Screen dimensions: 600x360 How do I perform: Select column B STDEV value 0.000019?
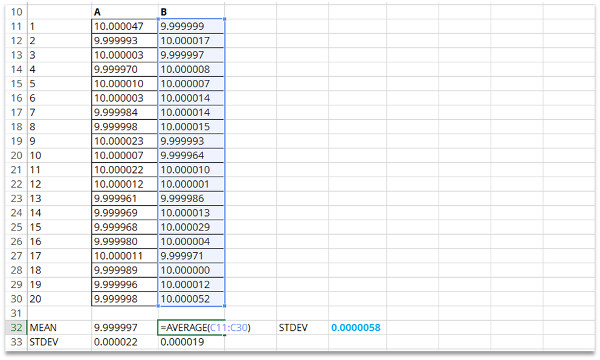191,342
